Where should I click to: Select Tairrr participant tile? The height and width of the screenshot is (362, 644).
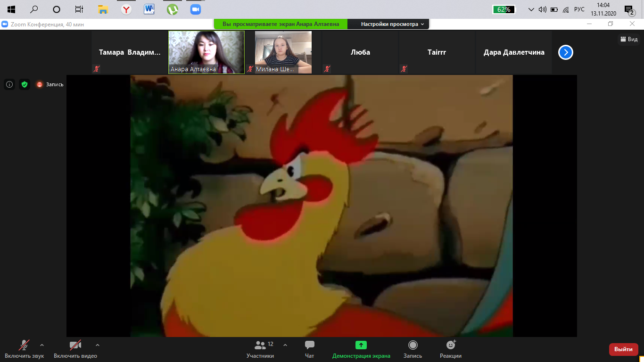coord(437,52)
